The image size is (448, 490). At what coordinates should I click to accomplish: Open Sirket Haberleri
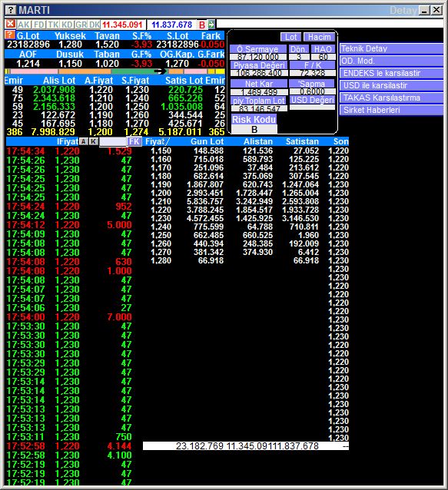[391, 110]
